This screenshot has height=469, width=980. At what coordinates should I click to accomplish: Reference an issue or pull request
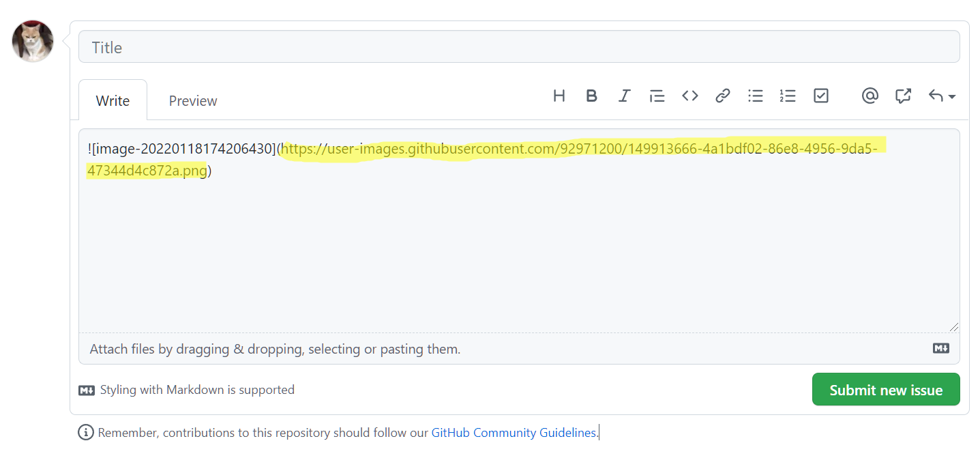[903, 96]
